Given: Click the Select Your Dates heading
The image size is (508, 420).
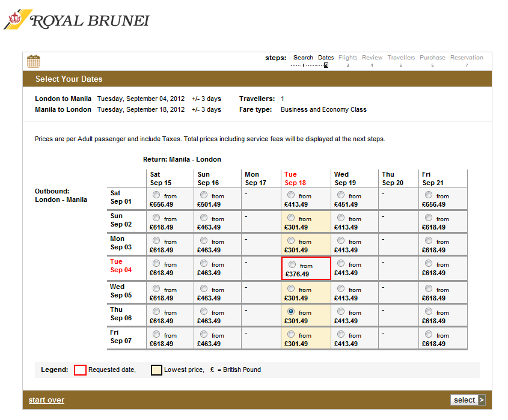Looking at the screenshot, I should coord(69,79).
